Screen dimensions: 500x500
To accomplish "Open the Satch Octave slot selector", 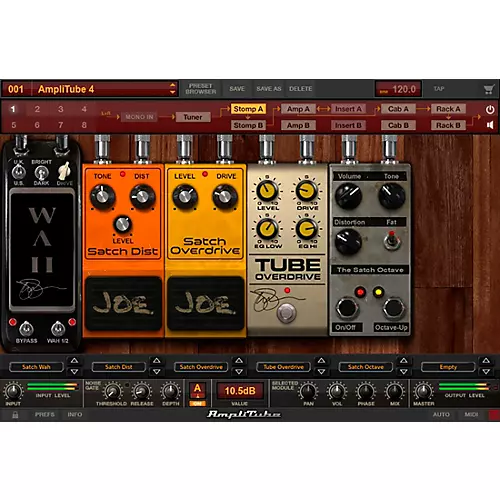I will click(x=366, y=367).
